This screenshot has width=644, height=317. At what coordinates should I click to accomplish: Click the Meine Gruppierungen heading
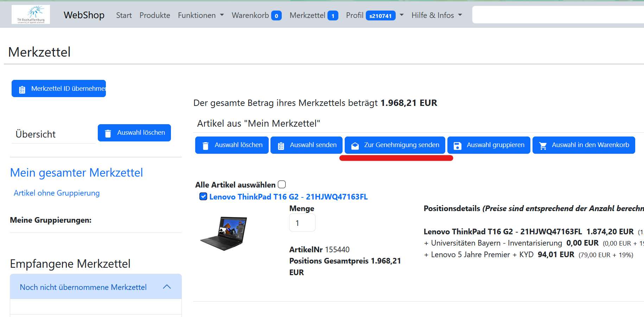click(x=51, y=220)
